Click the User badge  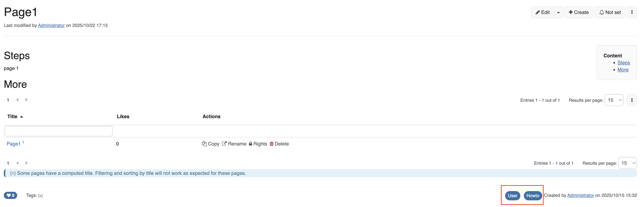512,196
